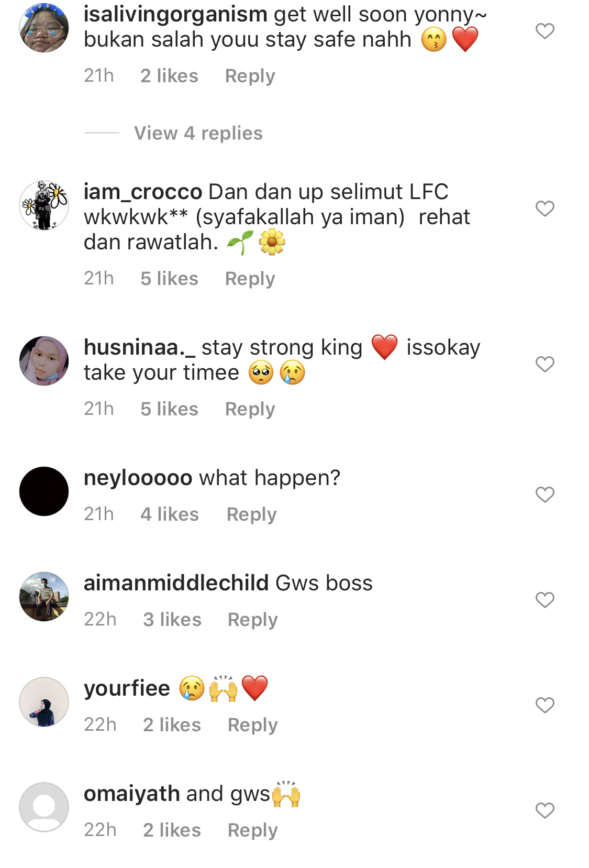Tap the heart icon on yourfiee's comment

(x=544, y=705)
